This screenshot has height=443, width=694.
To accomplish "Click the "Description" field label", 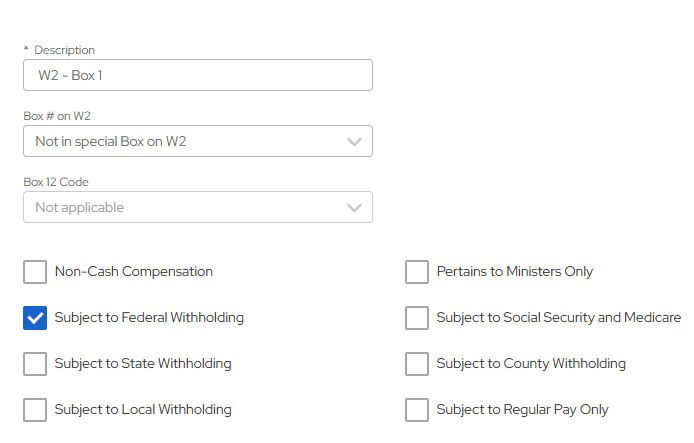I will (65, 50).
